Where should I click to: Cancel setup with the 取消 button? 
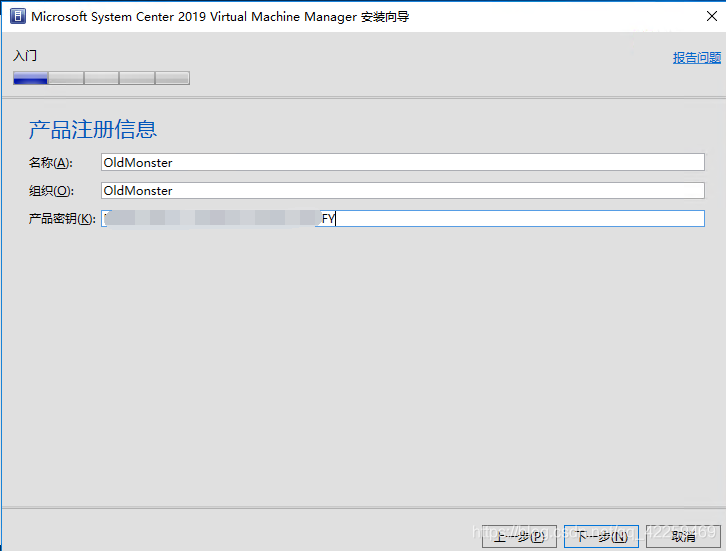point(683,537)
